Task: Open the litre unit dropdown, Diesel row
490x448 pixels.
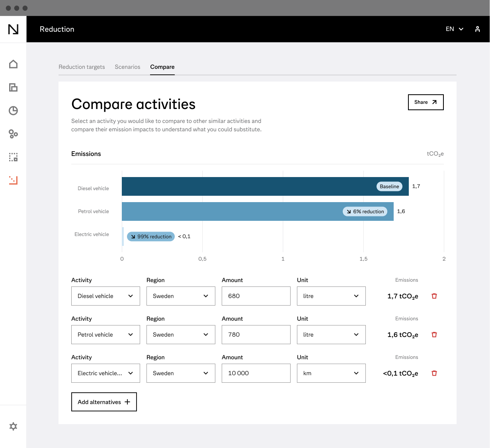Action: (x=331, y=296)
